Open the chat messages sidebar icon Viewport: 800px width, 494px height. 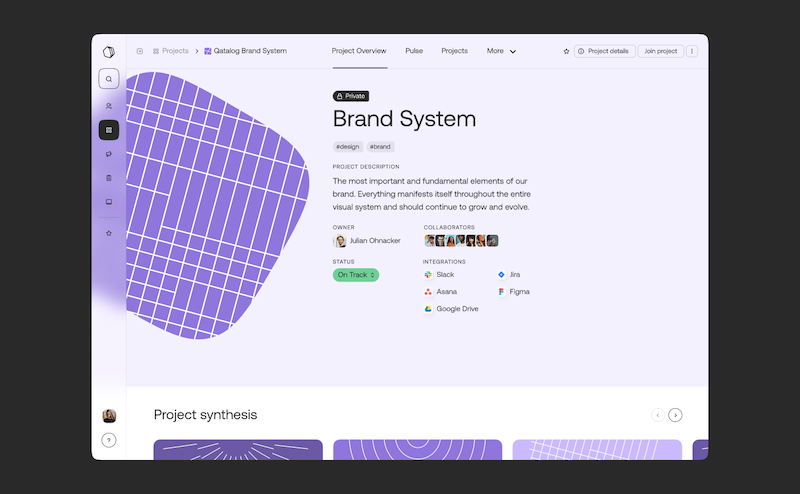109,154
